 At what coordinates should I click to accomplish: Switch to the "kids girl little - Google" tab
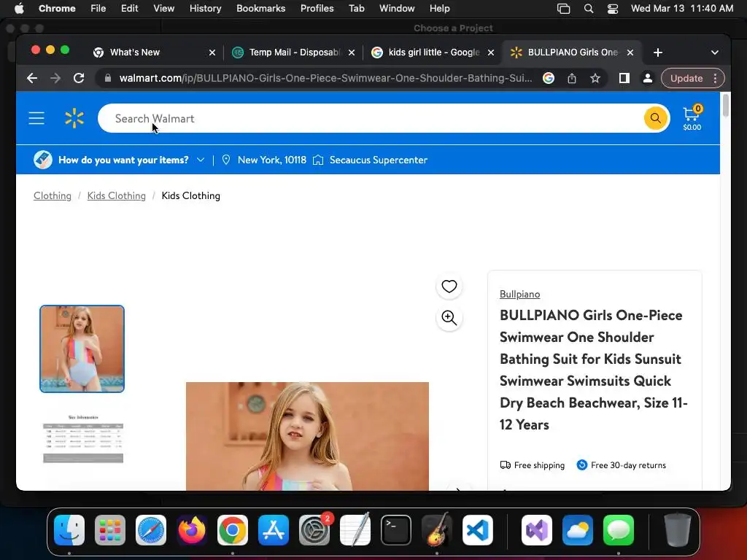(x=433, y=52)
